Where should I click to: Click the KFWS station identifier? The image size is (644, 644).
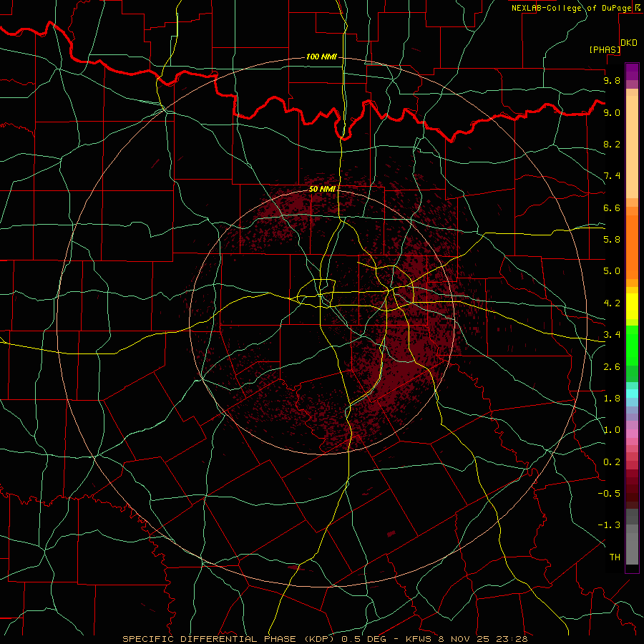point(419,639)
